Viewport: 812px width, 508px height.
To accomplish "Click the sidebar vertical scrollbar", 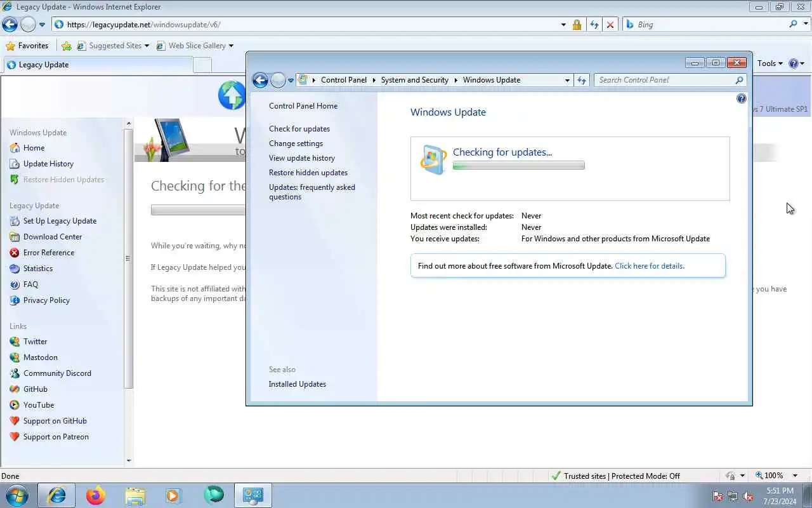I will click(129, 258).
